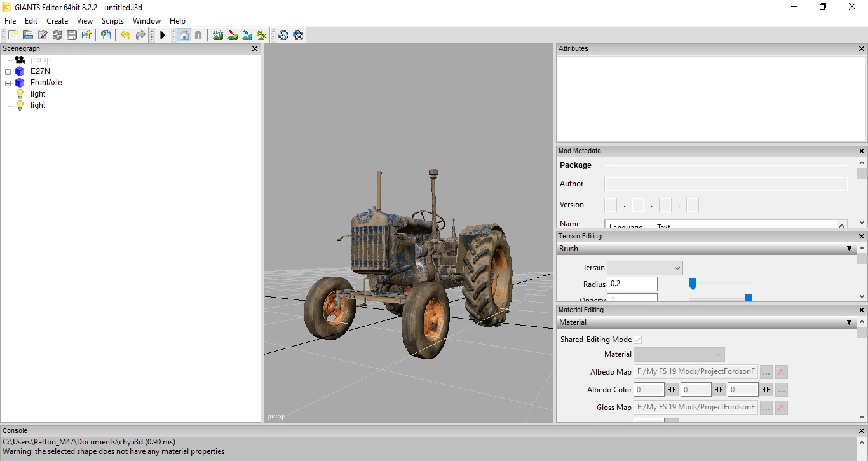Image resolution: width=868 pixels, height=461 pixels.
Task: Expand the FrontAxle tree node
Action: coord(8,83)
